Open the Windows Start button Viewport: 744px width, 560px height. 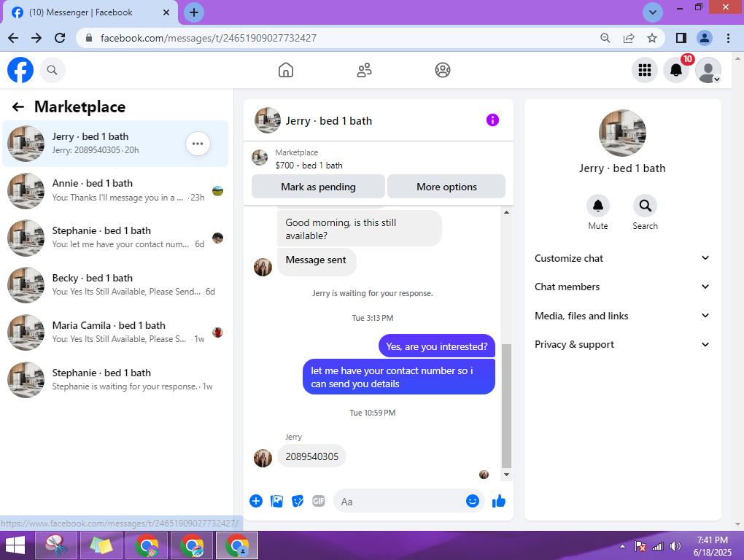tap(15, 545)
